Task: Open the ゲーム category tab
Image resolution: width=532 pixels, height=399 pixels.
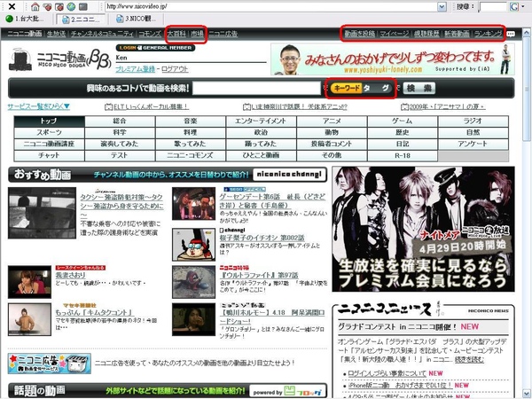Action: coord(403,121)
